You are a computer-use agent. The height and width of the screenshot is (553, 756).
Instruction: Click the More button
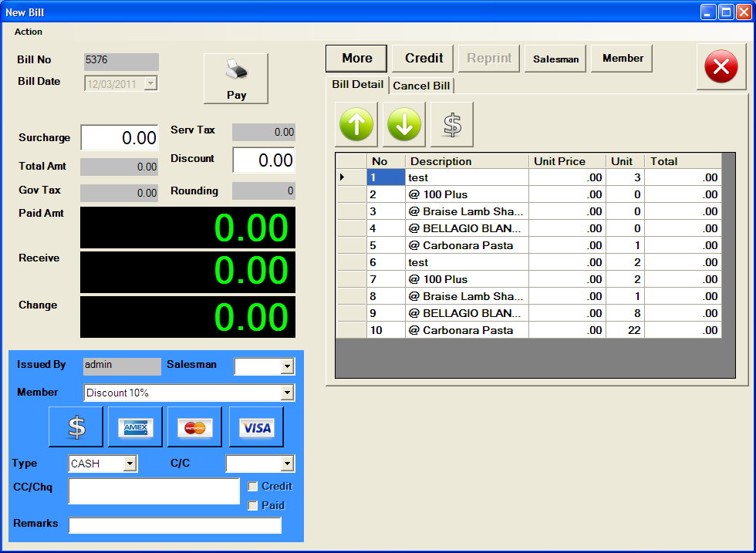[356, 58]
